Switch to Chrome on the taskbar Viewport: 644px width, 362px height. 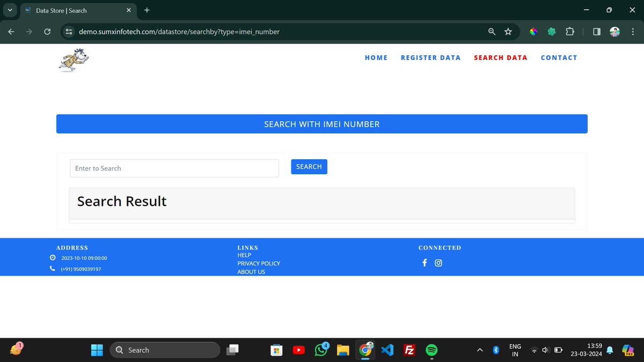pos(365,350)
